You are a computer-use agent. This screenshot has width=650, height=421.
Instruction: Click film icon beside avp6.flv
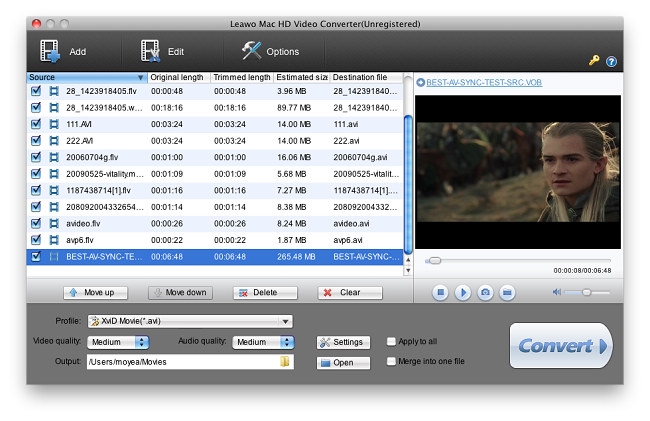pos(54,240)
